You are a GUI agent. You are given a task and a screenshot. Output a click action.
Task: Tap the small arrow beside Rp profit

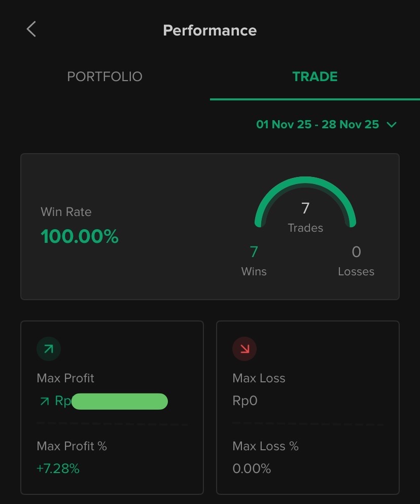click(x=45, y=402)
